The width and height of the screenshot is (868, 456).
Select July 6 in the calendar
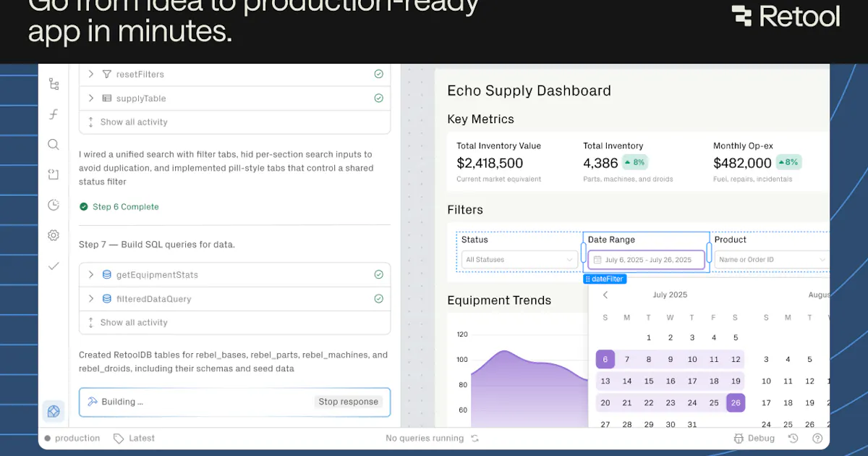click(x=605, y=359)
